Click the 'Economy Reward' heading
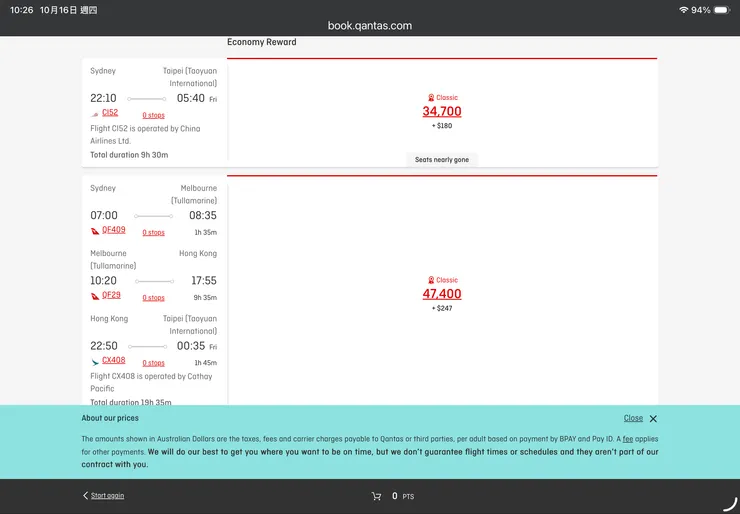Viewport: 740px width, 514px height. coord(262,42)
